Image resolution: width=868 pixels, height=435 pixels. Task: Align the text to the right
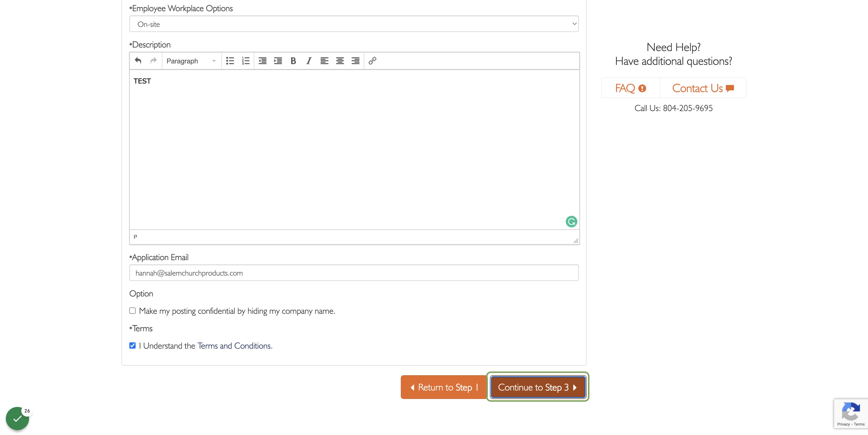tap(356, 60)
